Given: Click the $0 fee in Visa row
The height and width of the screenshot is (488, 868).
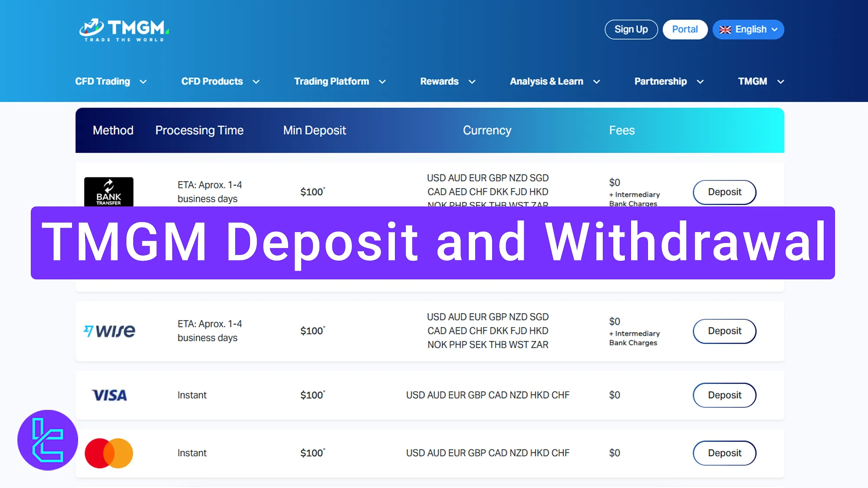Looking at the screenshot, I should click(615, 395).
